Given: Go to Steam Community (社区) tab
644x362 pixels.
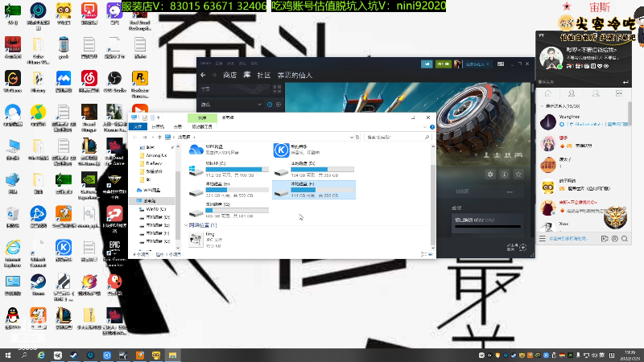Looking at the screenshot, I should tap(264, 75).
